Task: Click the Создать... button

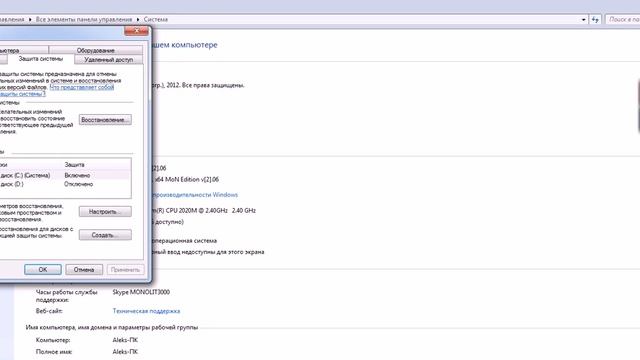Action: pyautogui.click(x=105, y=235)
